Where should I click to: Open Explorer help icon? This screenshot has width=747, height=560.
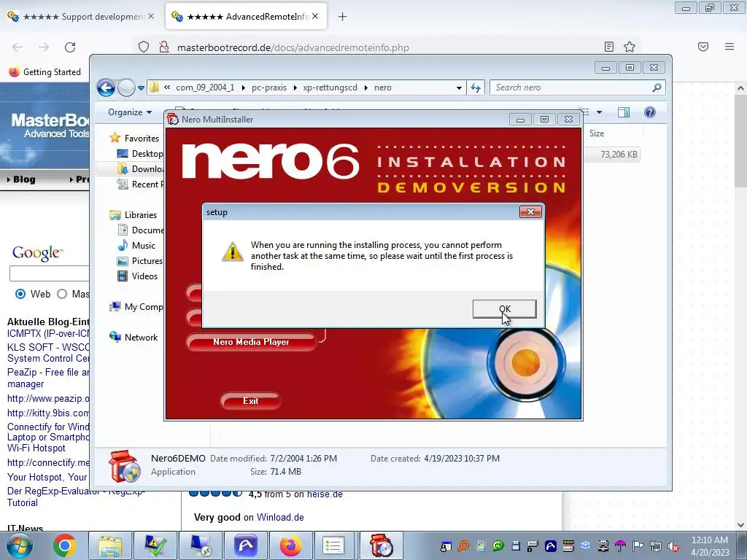[x=650, y=112]
